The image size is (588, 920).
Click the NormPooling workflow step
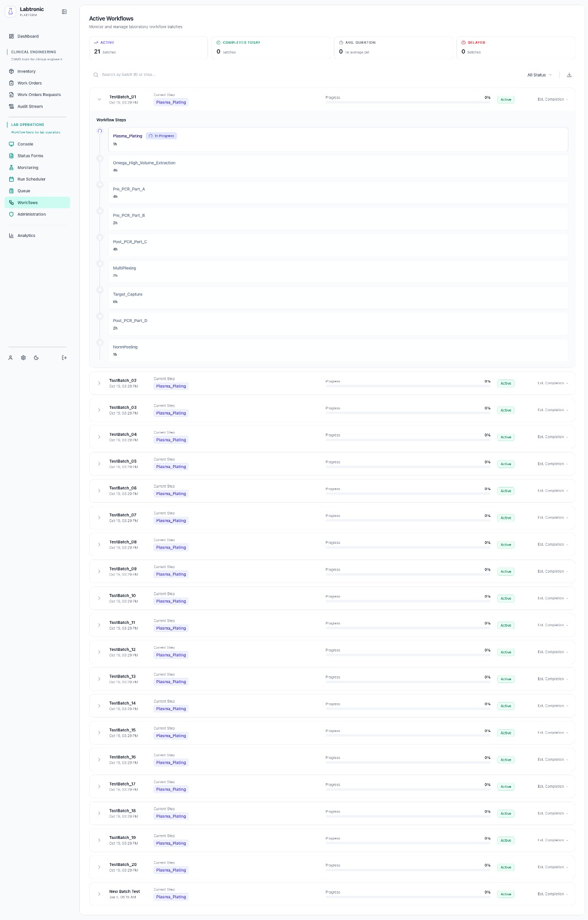tap(338, 351)
